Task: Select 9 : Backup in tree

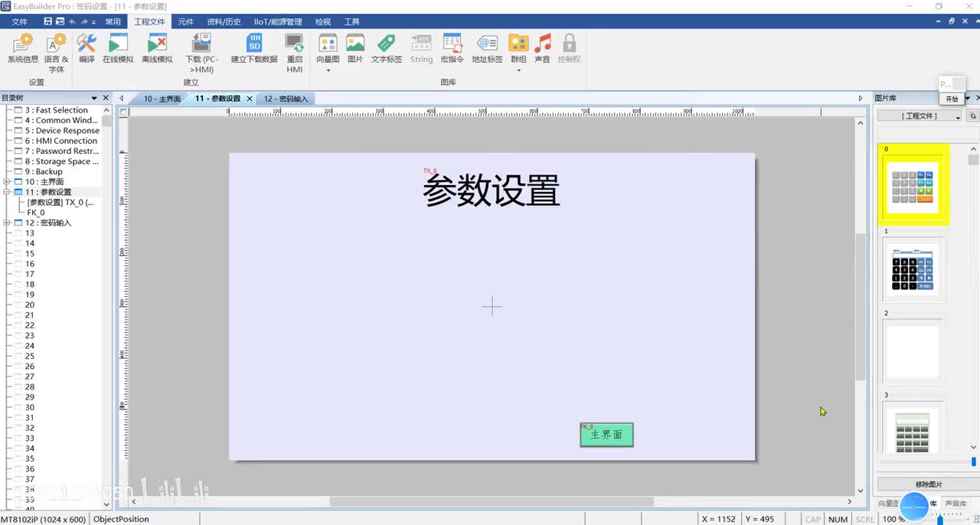Action: point(44,171)
